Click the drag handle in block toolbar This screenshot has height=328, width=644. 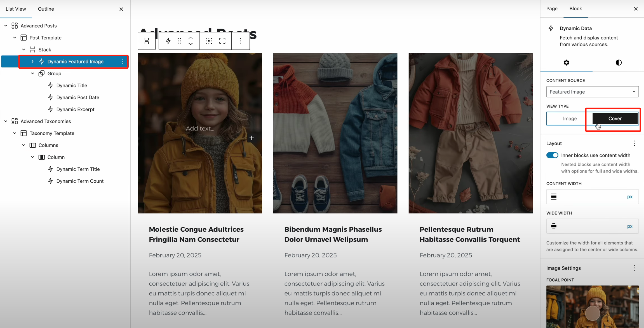click(179, 41)
